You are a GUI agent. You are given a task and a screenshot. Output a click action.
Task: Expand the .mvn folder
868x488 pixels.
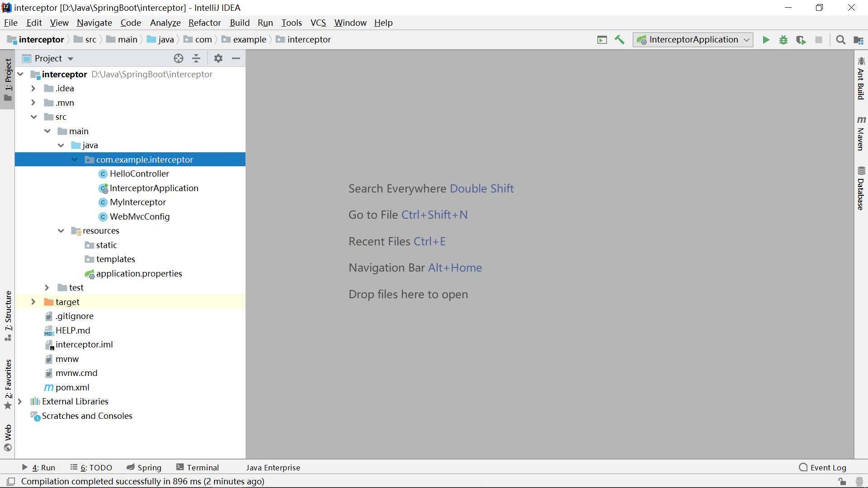tap(33, 103)
